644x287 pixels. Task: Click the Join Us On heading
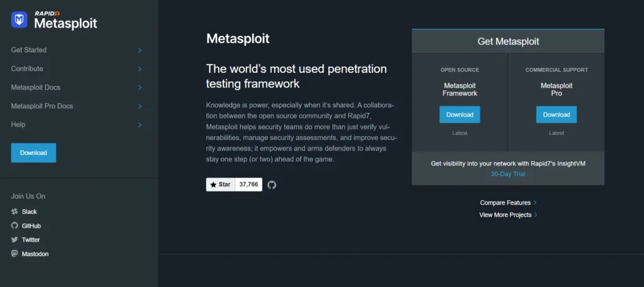(x=28, y=196)
